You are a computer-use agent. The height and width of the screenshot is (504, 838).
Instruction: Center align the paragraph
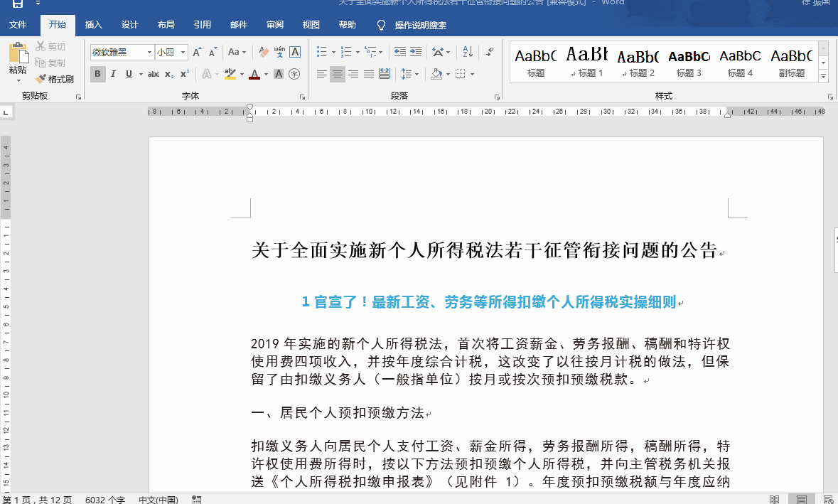(337, 73)
